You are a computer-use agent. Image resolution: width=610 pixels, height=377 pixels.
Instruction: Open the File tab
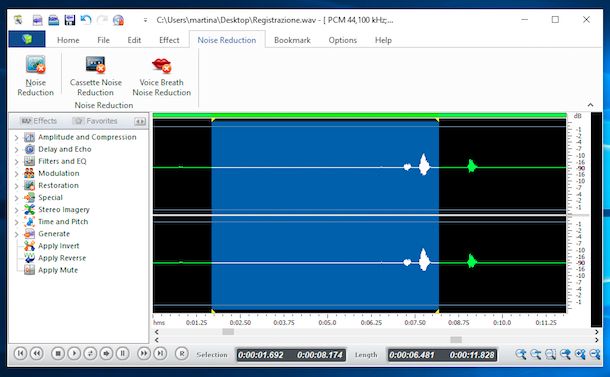[x=103, y=40]
